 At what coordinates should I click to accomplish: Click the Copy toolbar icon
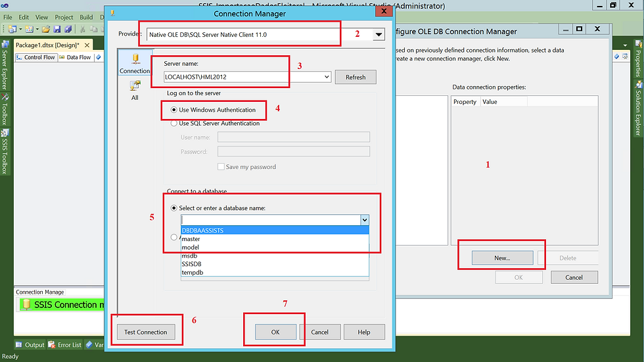pyautogui.click(x=93, y=29)
